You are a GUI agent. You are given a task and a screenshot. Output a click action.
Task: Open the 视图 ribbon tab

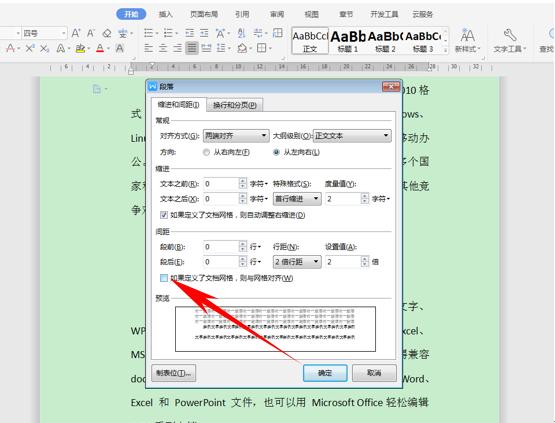point(311,14)
